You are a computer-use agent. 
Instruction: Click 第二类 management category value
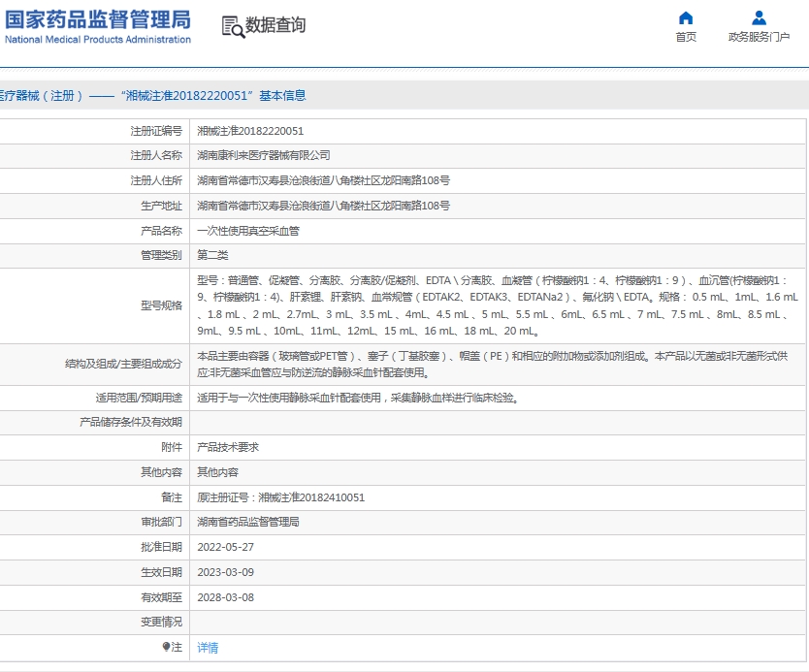click(212, 255)
